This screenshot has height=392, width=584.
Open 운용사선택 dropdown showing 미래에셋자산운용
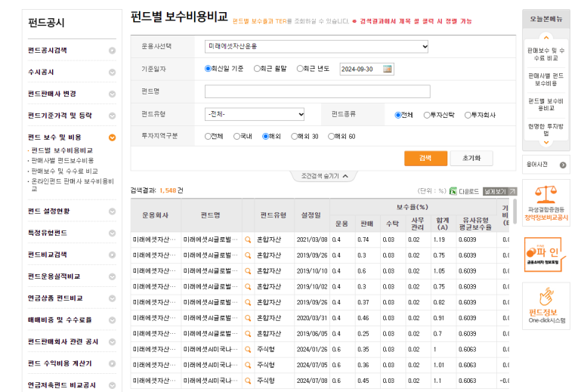[317, 47]
